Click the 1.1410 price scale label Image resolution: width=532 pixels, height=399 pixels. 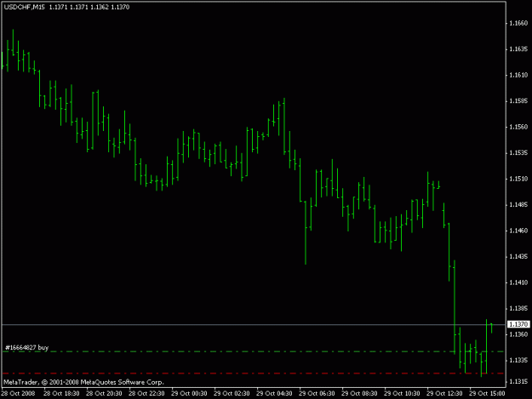pos(518,282)
